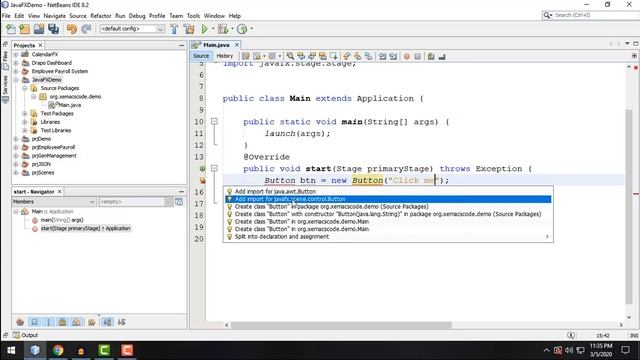Screen dimensions: 640x360
Task: Expand the Libraries folder node
Action: pos(25,122)
